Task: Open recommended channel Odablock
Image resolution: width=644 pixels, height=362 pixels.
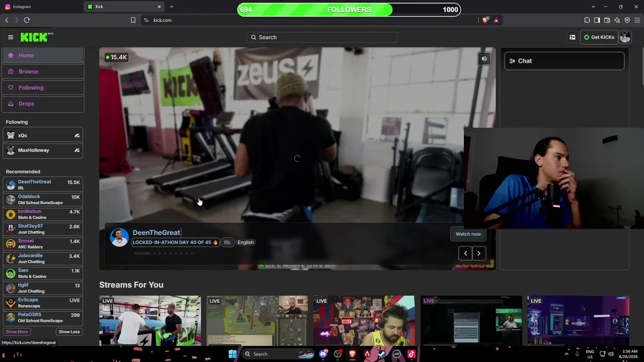Action: click(43, 200)
